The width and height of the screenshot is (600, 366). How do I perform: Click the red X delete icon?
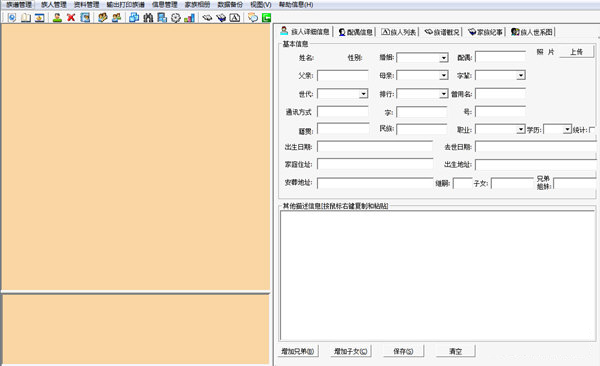click(x=71, y=18)
